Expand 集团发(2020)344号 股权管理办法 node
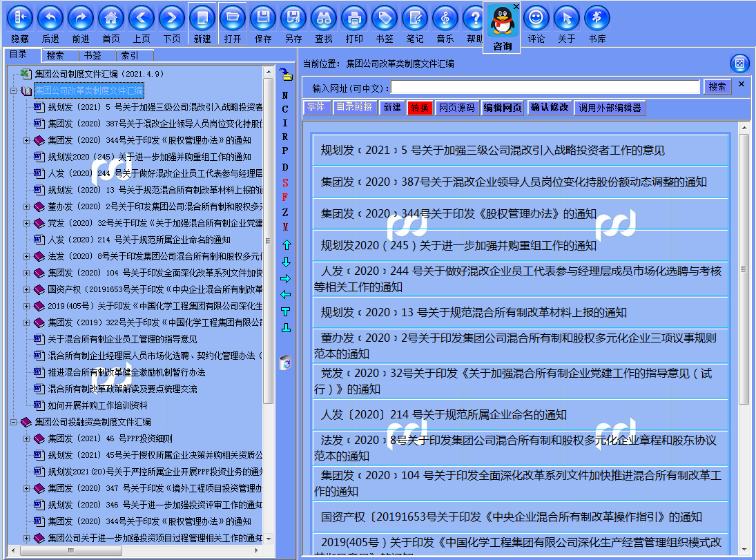The image size is (756, 560). tap(26, 140)
